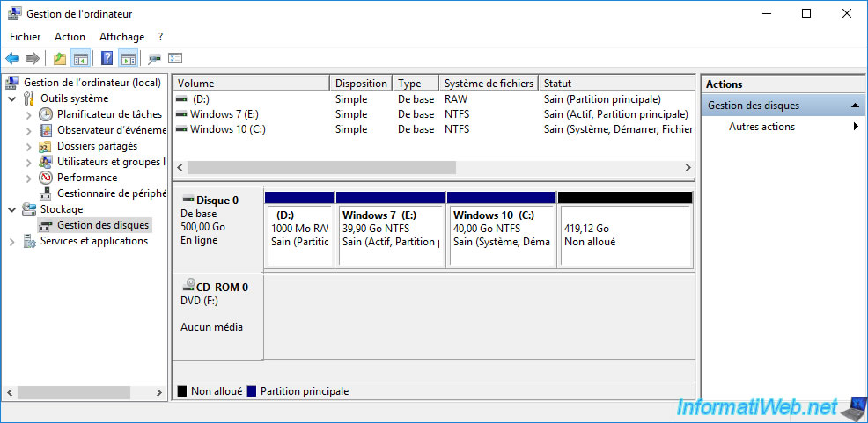The width and height of the screenshot is (868, 423).
Task: Sort by the Type column header
Action: pos(416,84)
